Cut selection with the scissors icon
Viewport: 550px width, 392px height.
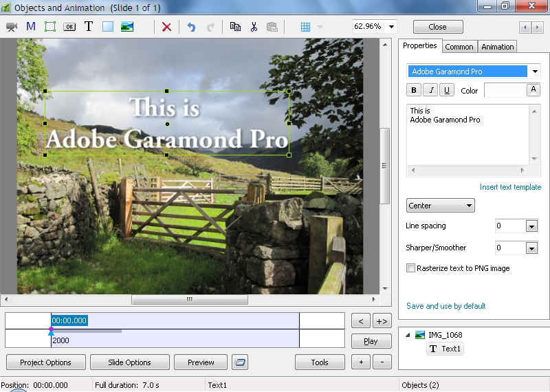point(254,27)
